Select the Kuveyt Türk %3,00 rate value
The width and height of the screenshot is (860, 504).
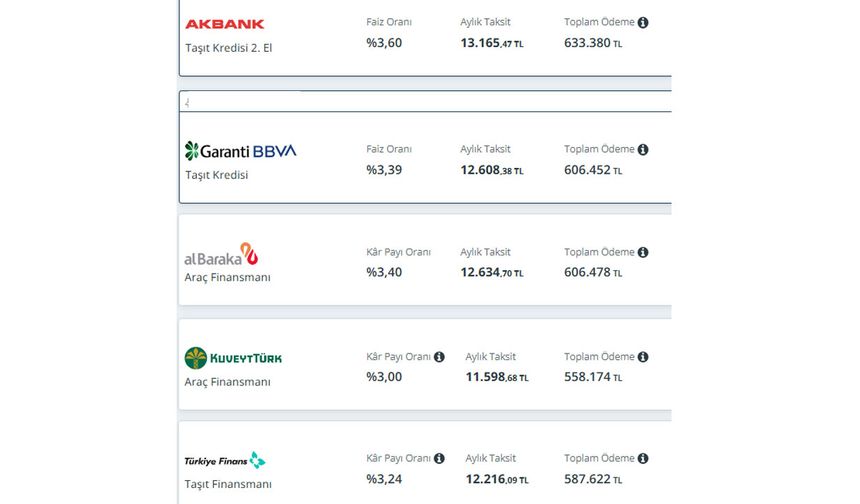[384, 377]
